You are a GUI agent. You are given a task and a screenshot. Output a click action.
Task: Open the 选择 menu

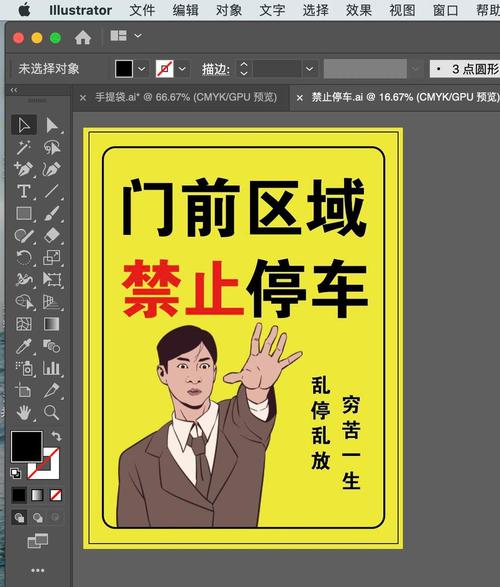pos(315,10)
